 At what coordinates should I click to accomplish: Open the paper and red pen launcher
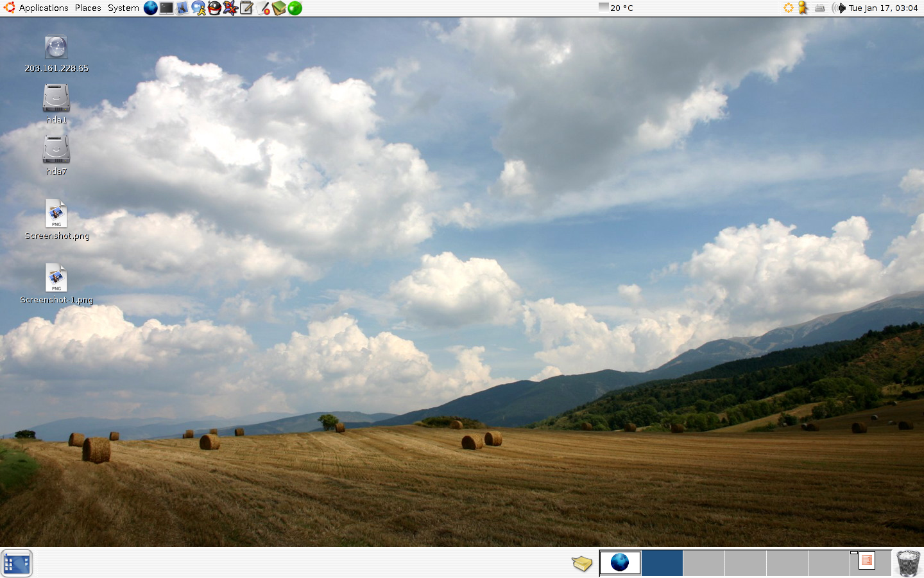(x=263, y=8)
